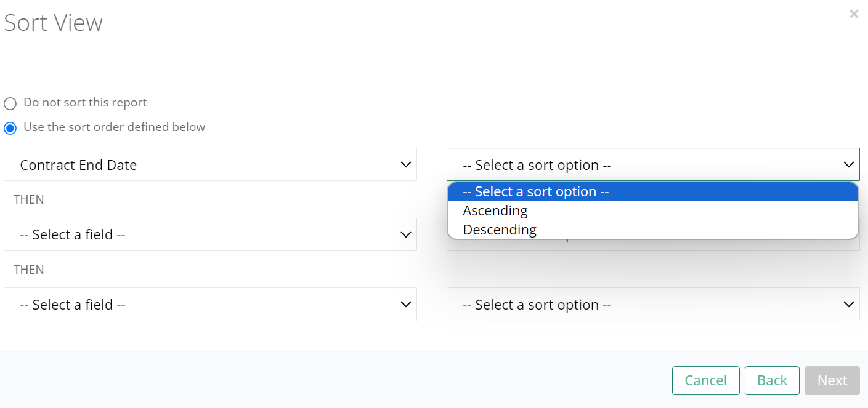The height and width of the screenshot is (408, 868).
Task: Close the Sort View dialog with X
Action: (x=853, y=14)
